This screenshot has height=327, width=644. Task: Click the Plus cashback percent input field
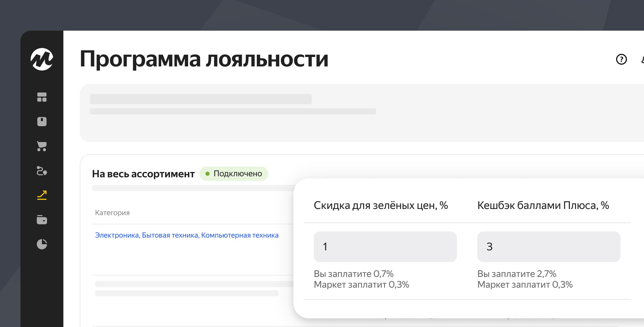coord(549,247)
